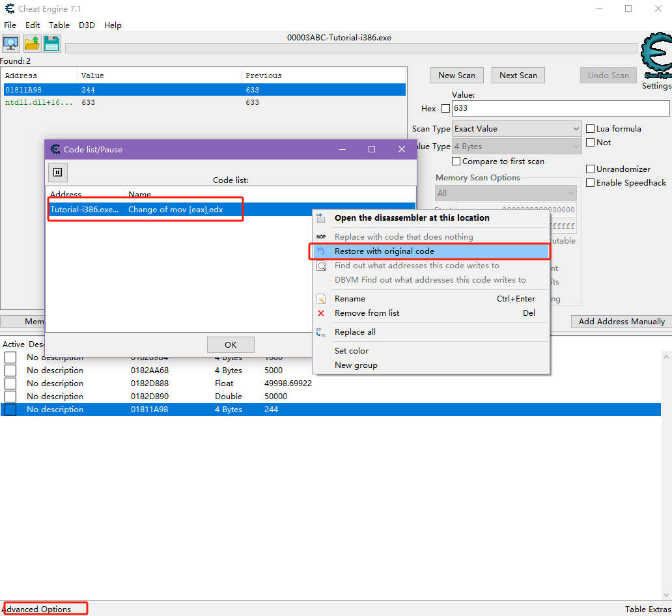Select the 01811A98 found address row
Viewport: 672px width, 616px height.
204,90
